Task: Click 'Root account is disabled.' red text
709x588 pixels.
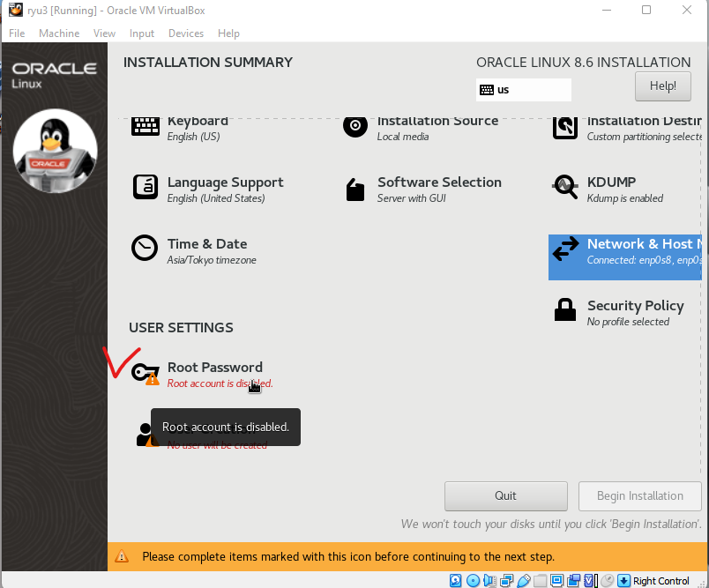Action: click(x=220, y=383)
